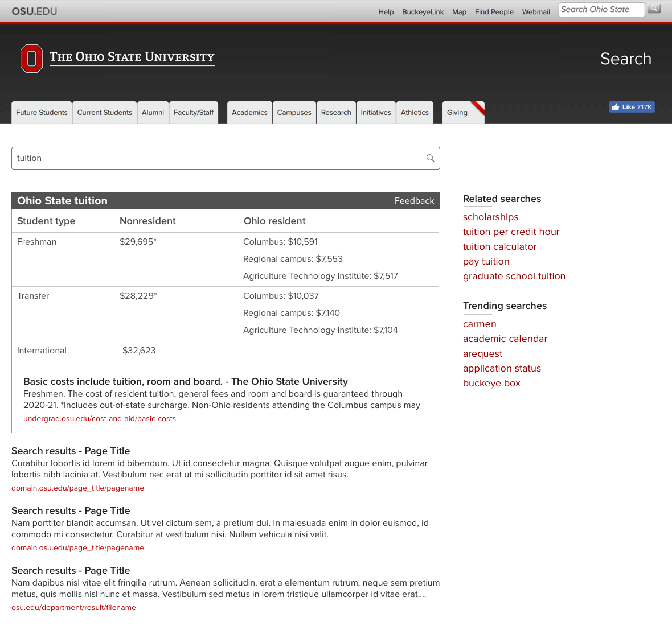Select the Faculty/Staff tab
The width and height of the screenshot is (672, 626).
pyautogui.click(x=194, y=113)
